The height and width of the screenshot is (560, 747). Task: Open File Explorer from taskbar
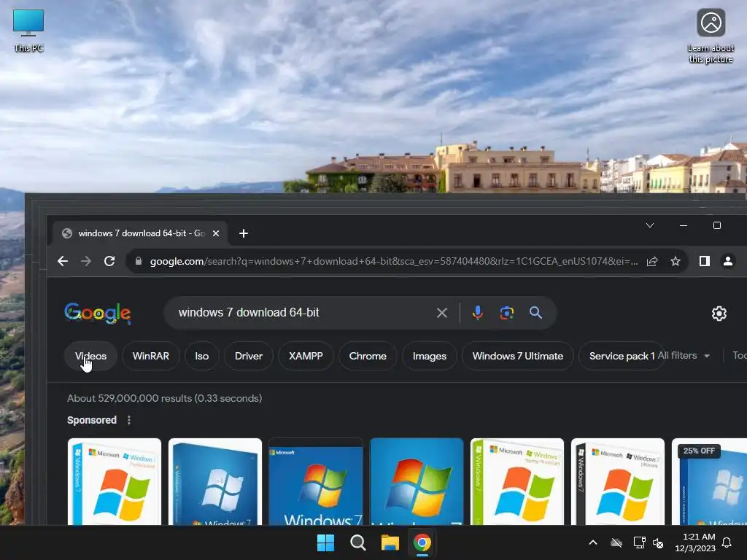pos(390,542)
